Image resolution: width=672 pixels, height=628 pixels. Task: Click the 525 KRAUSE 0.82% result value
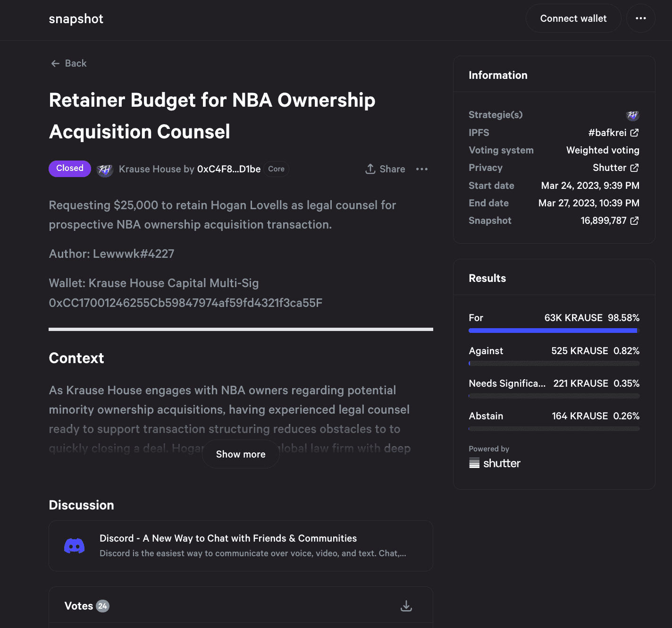595,351
